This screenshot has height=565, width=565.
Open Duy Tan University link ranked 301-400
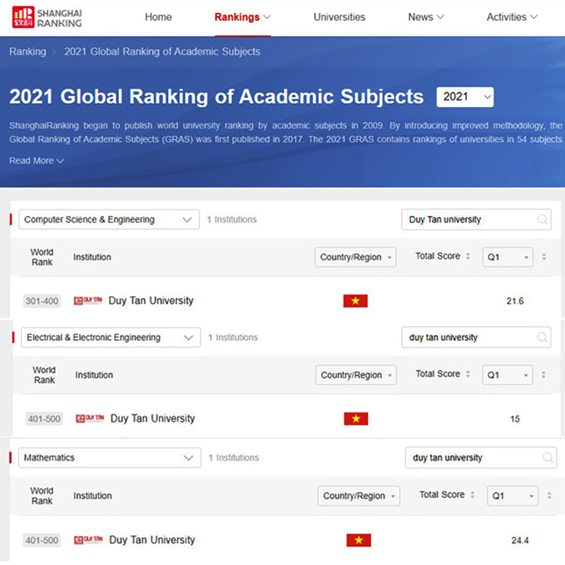pos(151,301)
